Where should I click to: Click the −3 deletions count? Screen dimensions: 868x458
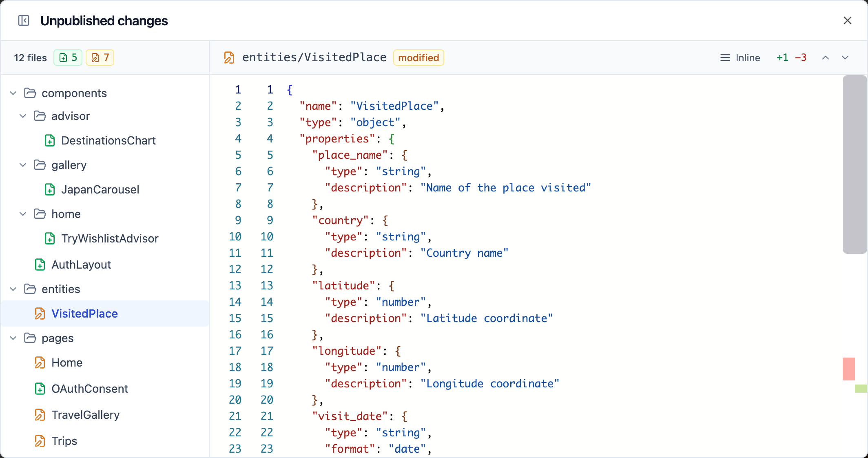[x=801, y=58]
